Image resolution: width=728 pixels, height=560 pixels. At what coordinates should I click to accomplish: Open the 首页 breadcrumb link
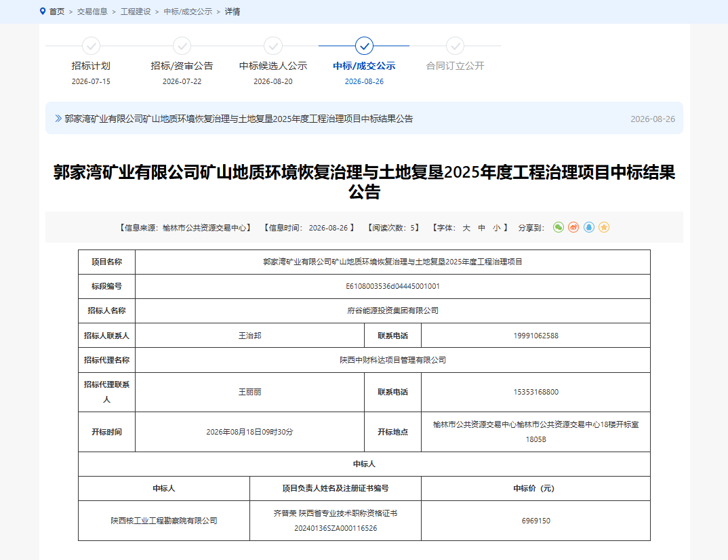tap(57, 12)
